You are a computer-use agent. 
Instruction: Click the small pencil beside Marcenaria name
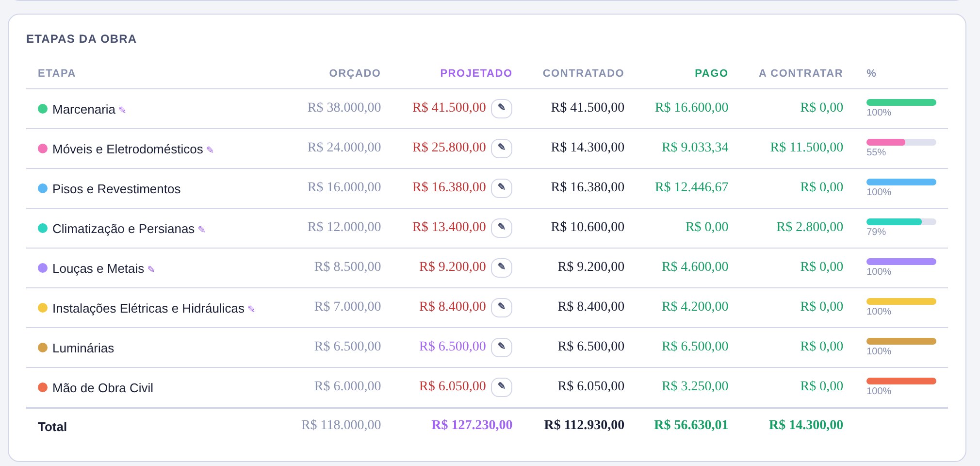(122, 110)
